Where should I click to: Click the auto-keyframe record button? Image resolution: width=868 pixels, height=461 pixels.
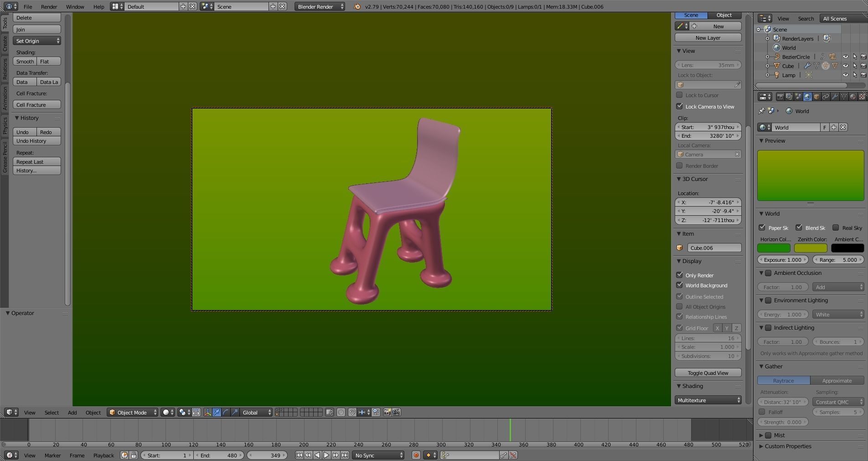(x=416, y=455)
